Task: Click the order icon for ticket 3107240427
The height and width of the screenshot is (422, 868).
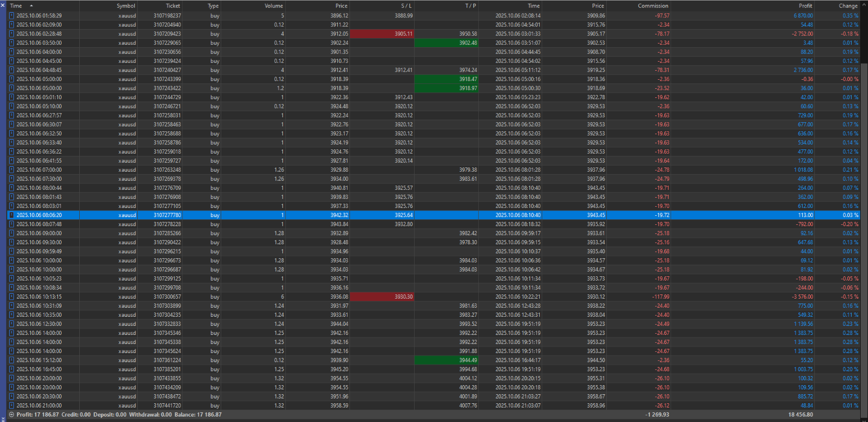Action: (11, 70)
